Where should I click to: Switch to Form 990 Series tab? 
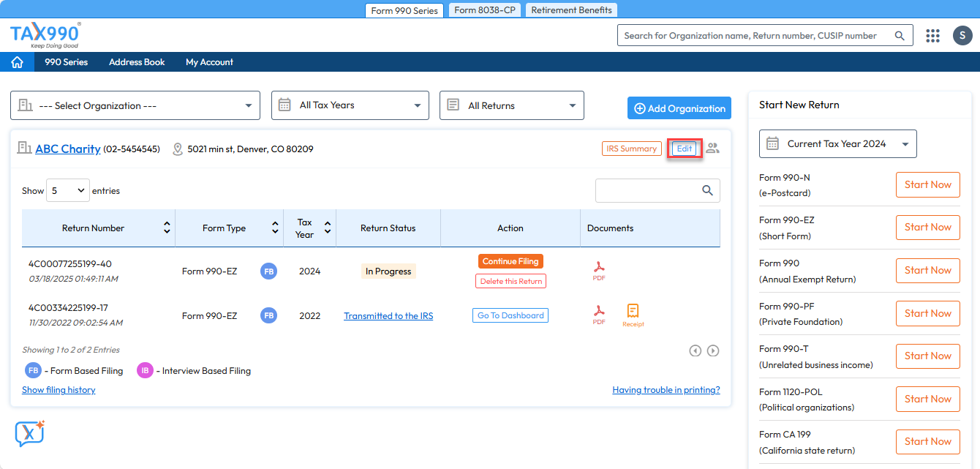tap(404, 10)
